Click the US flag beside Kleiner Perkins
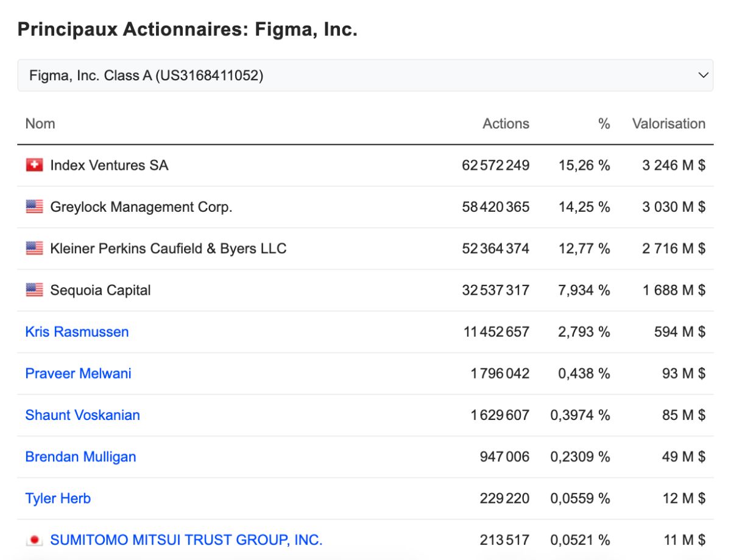731x560 pixels. pos(34,248)
